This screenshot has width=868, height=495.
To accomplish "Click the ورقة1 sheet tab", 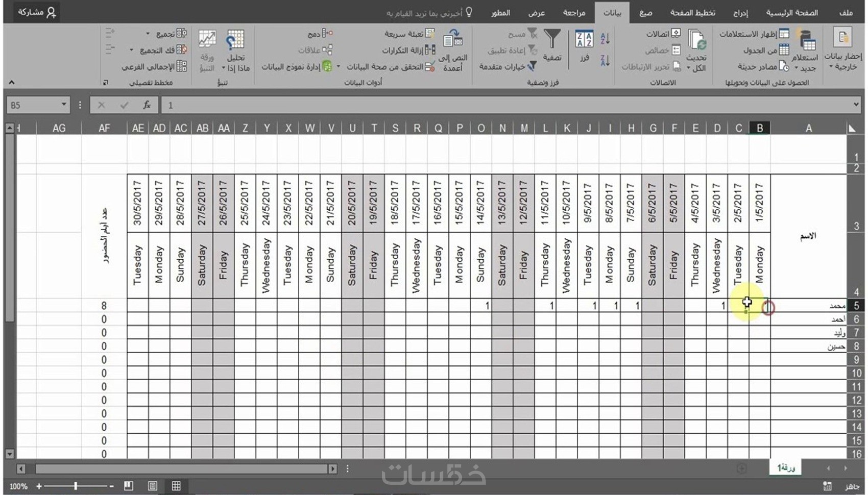I will (786, 467).
